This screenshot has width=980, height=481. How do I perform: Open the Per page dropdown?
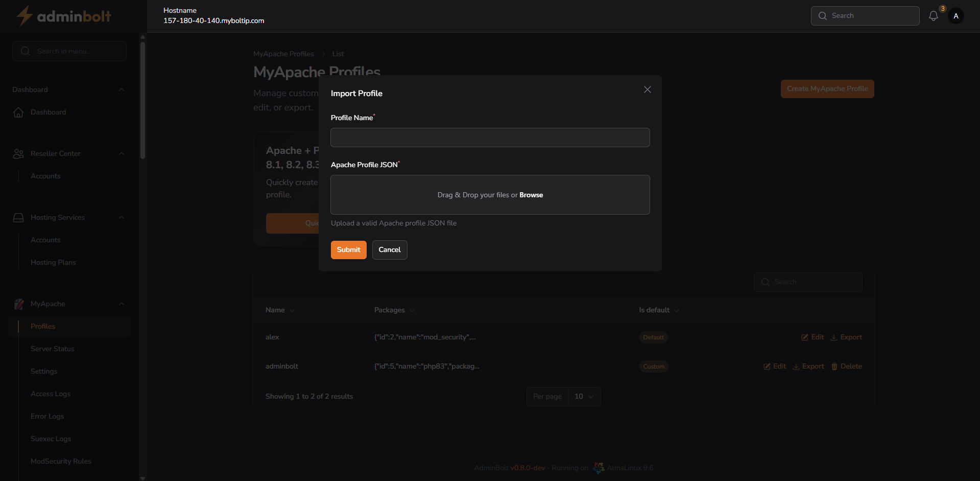pos(584,396)
